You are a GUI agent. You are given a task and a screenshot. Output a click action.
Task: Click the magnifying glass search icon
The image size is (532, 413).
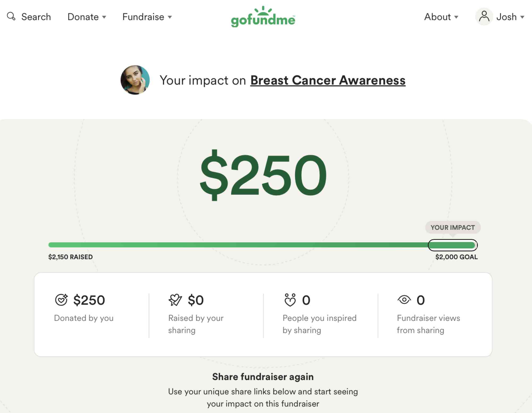[11, 16]
